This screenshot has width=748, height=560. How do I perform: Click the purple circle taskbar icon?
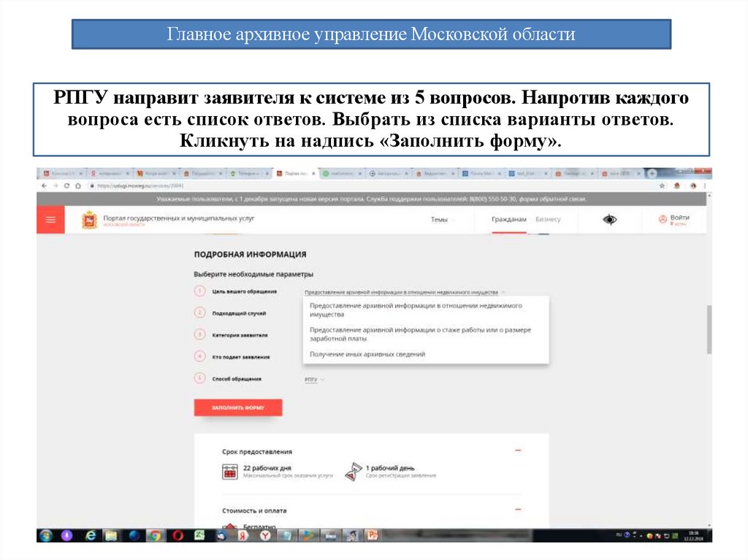pos(67,536)
